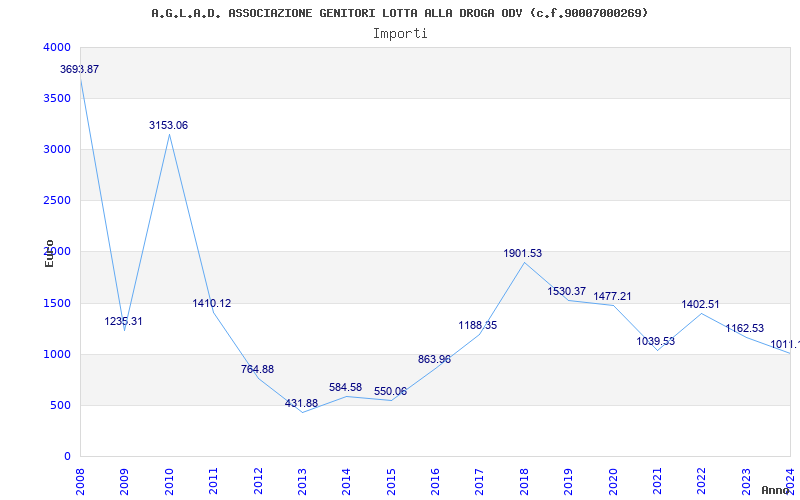Click the chart title A.G.L.A.D. ASSOCIAZIONE GENITORI
Viewport: 800px width, 500px height.
pos(399,13)
